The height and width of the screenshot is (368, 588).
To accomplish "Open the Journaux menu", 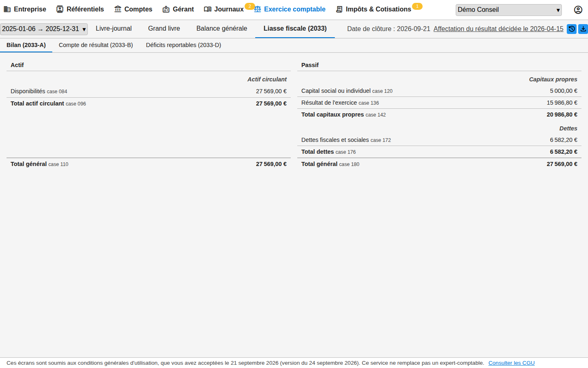I will [x=224, y=9].
